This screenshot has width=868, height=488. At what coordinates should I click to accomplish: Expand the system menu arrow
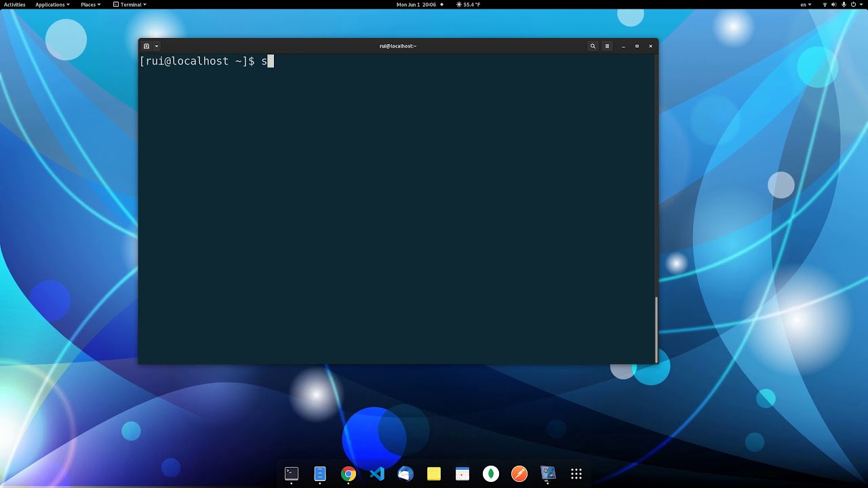[x=861, y=5]
